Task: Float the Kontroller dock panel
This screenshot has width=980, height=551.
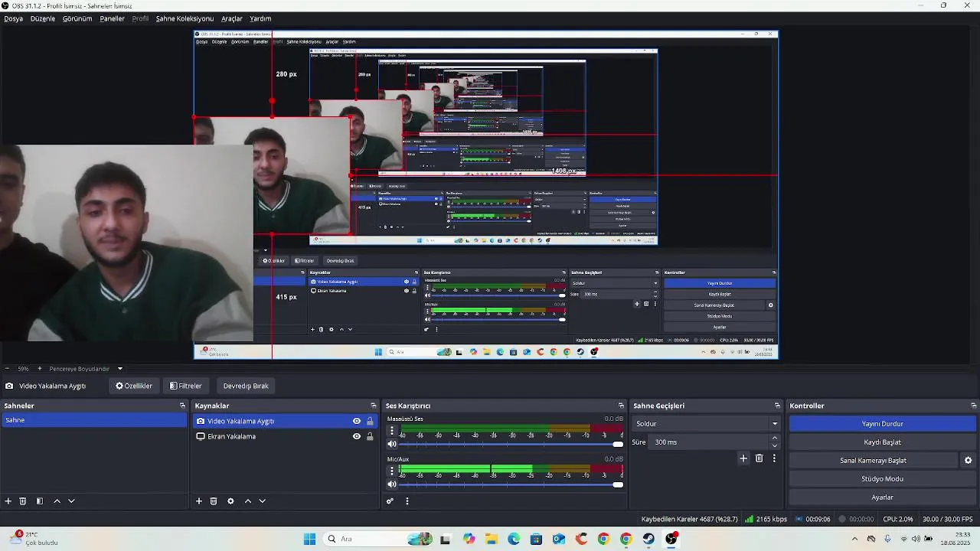Action: (x=973, y=406)
